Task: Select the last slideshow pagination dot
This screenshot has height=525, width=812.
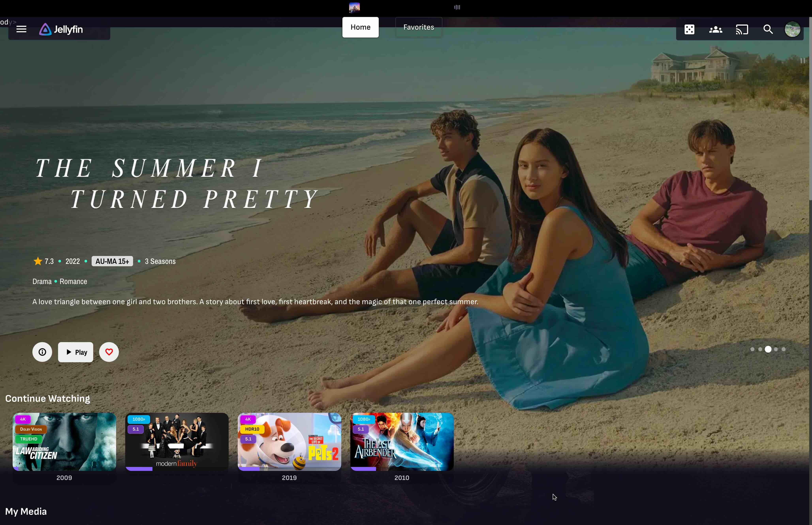Action: tap(783, 349)
